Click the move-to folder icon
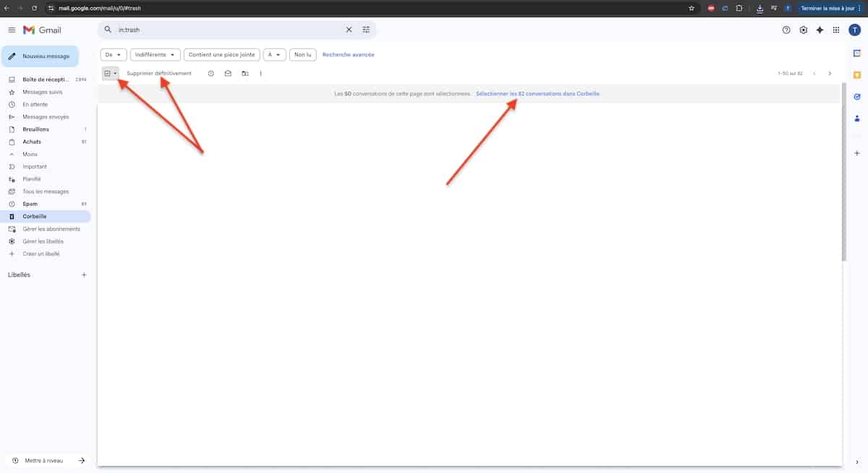This screenshot has height=473, width=868. [244, 73]
